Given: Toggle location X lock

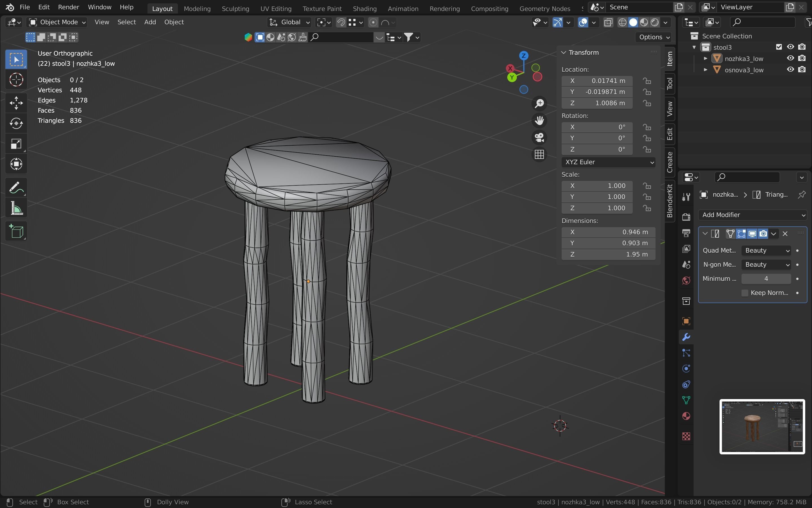Looking at the screenshot, I should coord(647,81).
